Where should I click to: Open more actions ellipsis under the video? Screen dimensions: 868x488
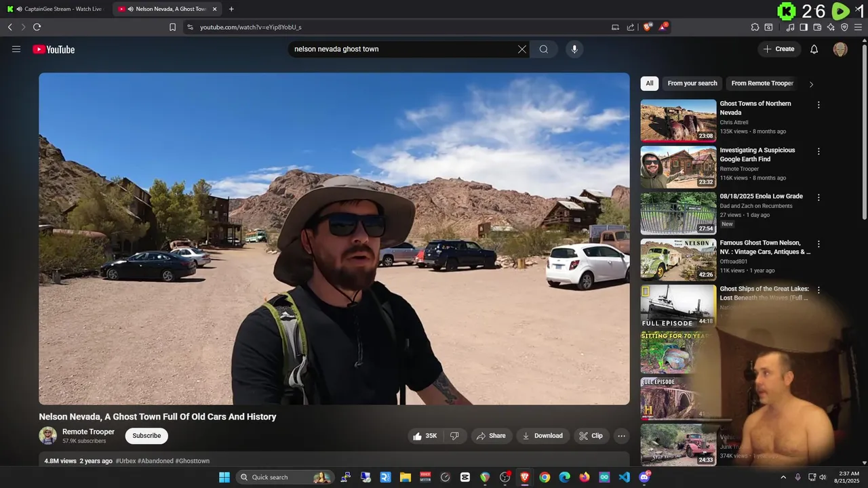621,436
